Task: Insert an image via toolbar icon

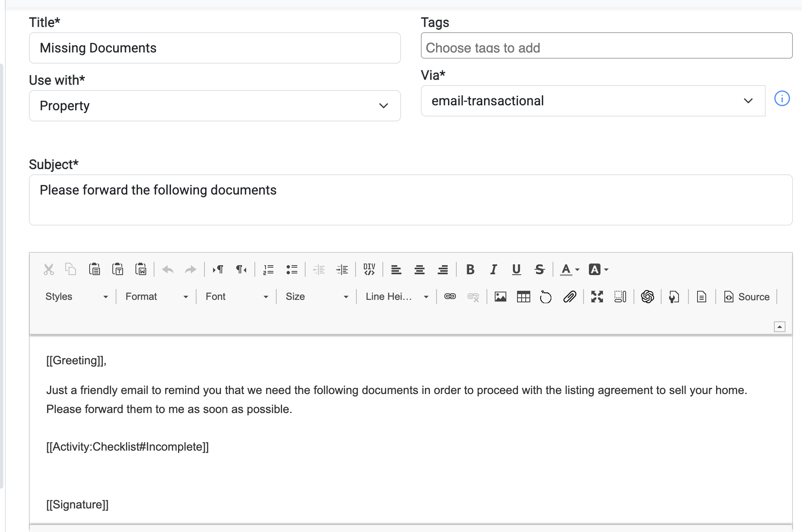Action: [x=500, y=297]
